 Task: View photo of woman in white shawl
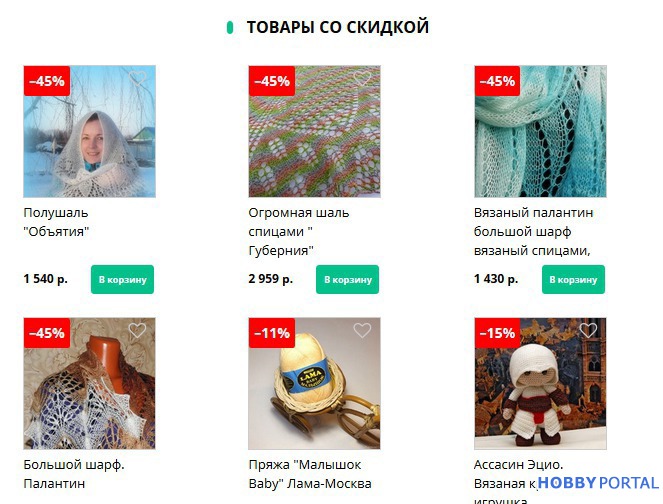click(90, 131)
